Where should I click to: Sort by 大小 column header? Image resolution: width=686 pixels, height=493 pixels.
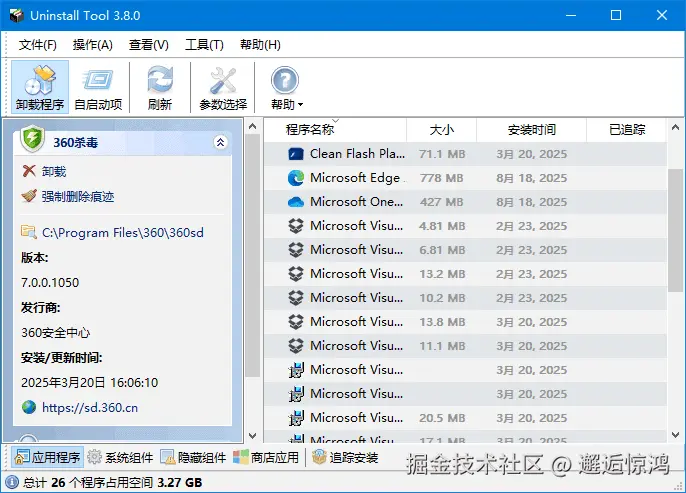(x=441, y=129)
